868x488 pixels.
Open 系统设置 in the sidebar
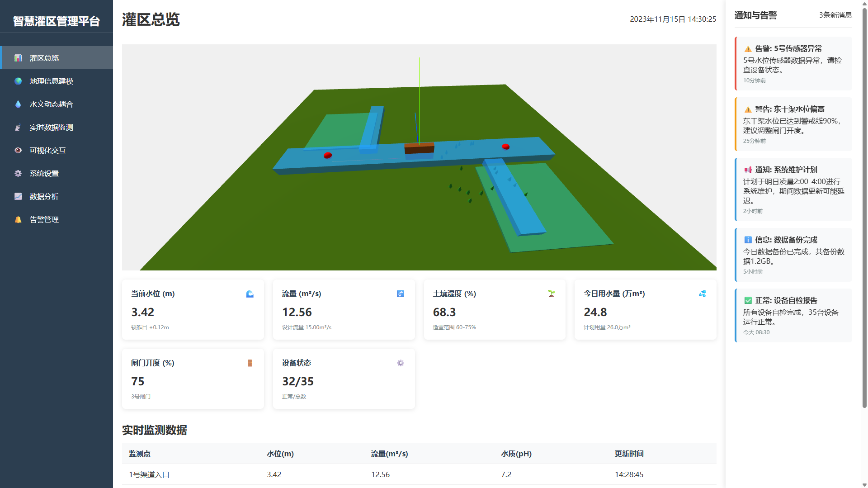pos(44,174)
